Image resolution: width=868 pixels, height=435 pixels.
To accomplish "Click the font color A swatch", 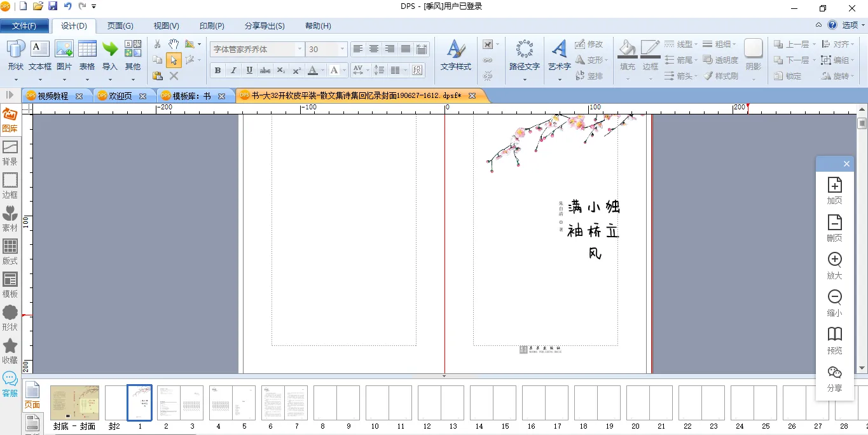I will tap(312, 70).
